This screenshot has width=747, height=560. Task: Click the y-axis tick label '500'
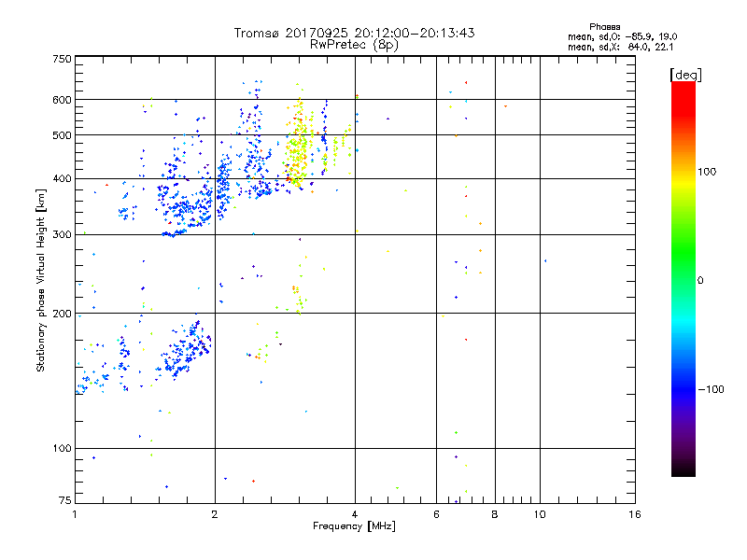[62, 135]
